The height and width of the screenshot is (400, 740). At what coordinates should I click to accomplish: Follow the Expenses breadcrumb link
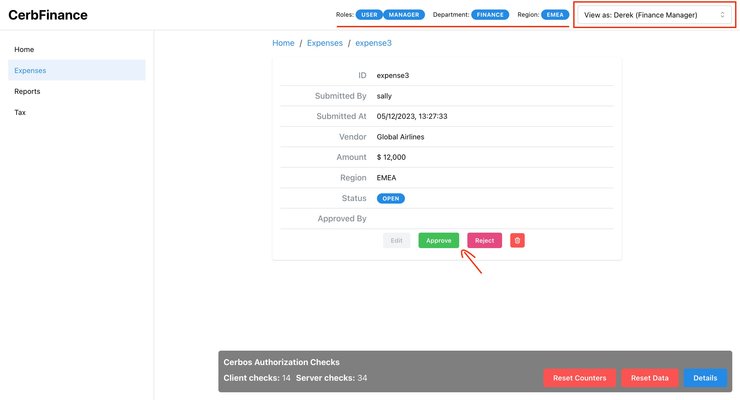(x=325, y=43)
